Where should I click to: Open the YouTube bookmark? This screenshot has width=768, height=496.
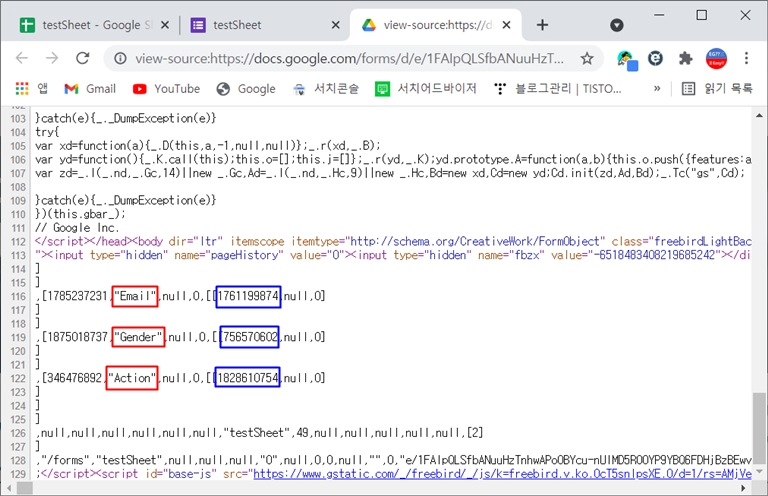click(x=167, y=89)
